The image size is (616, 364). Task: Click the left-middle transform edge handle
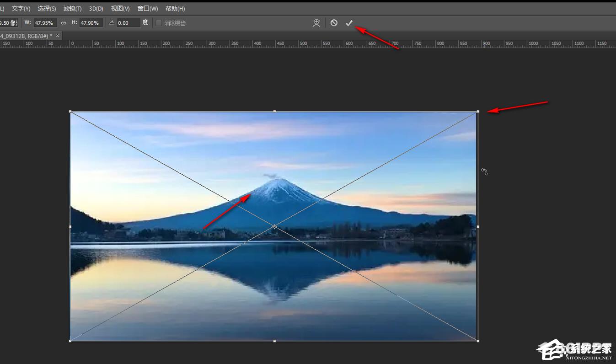[x=70, y=226]
